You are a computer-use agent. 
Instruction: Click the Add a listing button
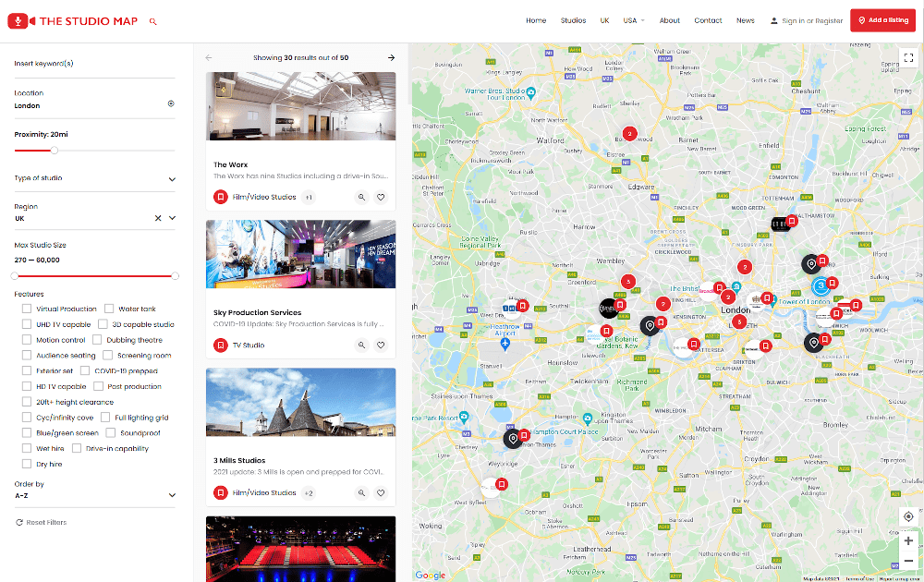(882, 20)
